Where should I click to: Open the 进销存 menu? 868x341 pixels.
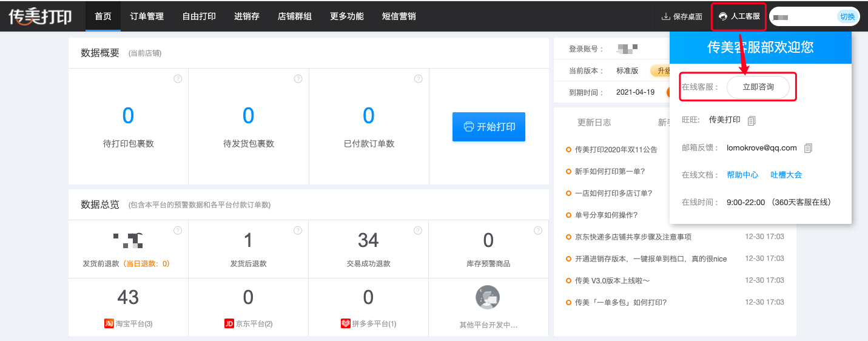coord(247,16)
